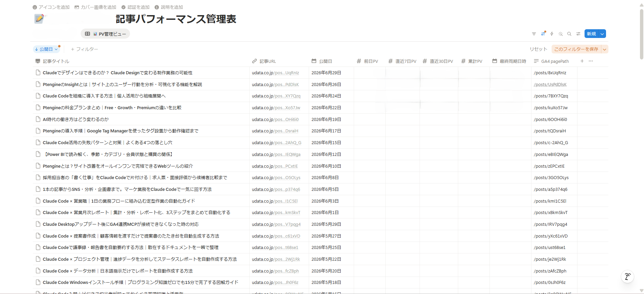This screenshot has height=294, width=644.
Task: Open the URL ending in 2AhQ_G
Action: (276, 142)
